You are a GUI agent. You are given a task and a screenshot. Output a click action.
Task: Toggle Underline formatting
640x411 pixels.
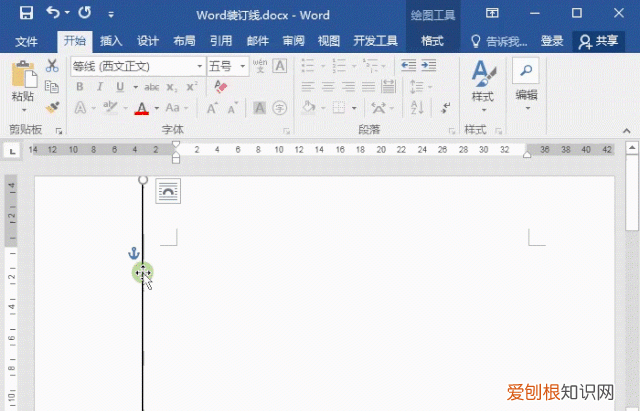[x=120, y=87]
